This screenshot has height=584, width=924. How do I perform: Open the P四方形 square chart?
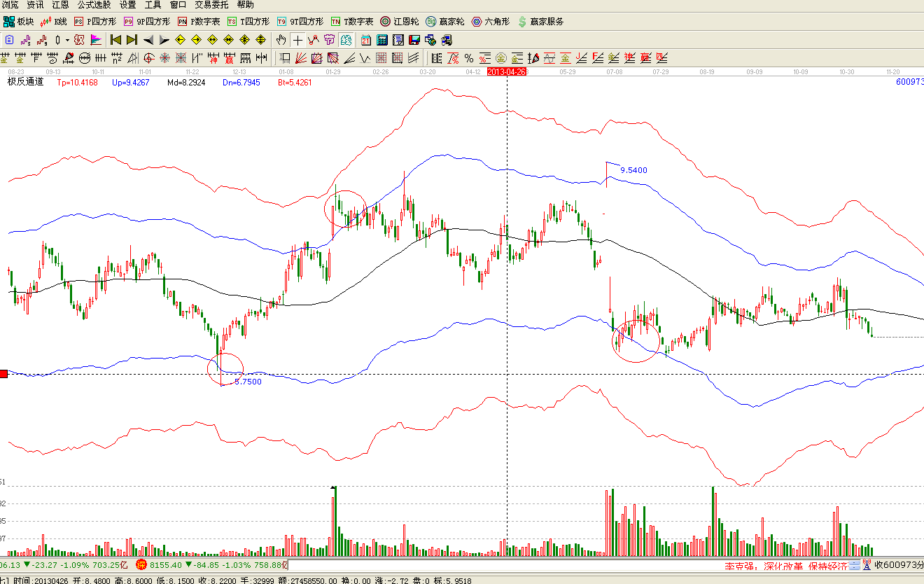click(x=95, y=22)
